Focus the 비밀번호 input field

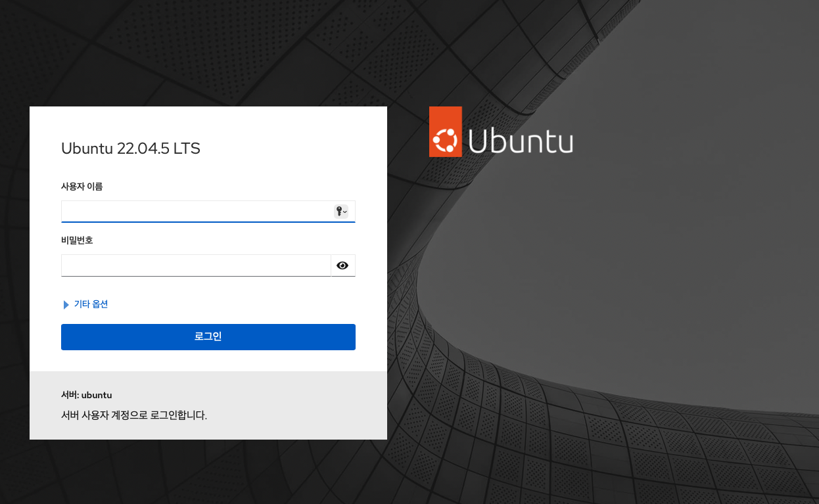195,265
